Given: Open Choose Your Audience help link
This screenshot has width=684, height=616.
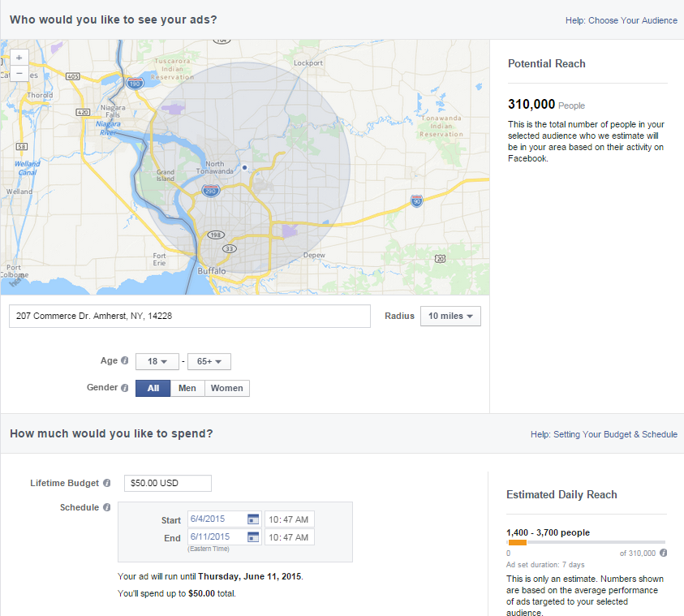Looking at the screenshot, I should [x=632, y=20].
